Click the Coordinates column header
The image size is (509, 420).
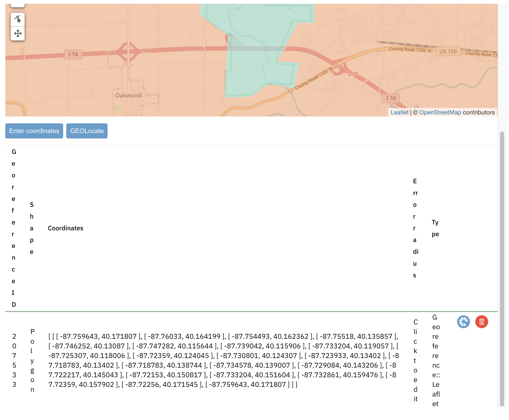(65, 228)
